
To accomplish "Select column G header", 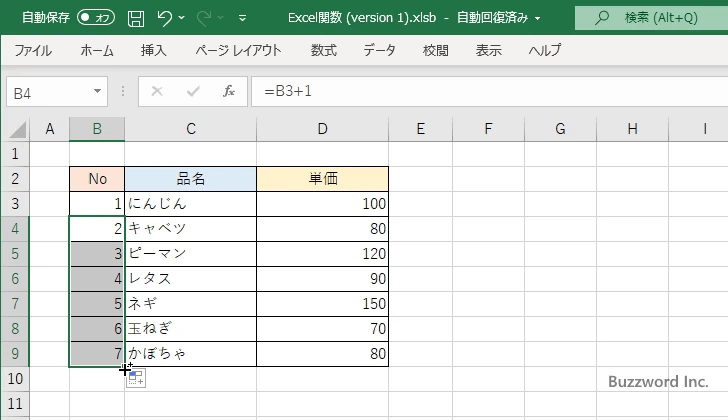I will tap(560, 129).
